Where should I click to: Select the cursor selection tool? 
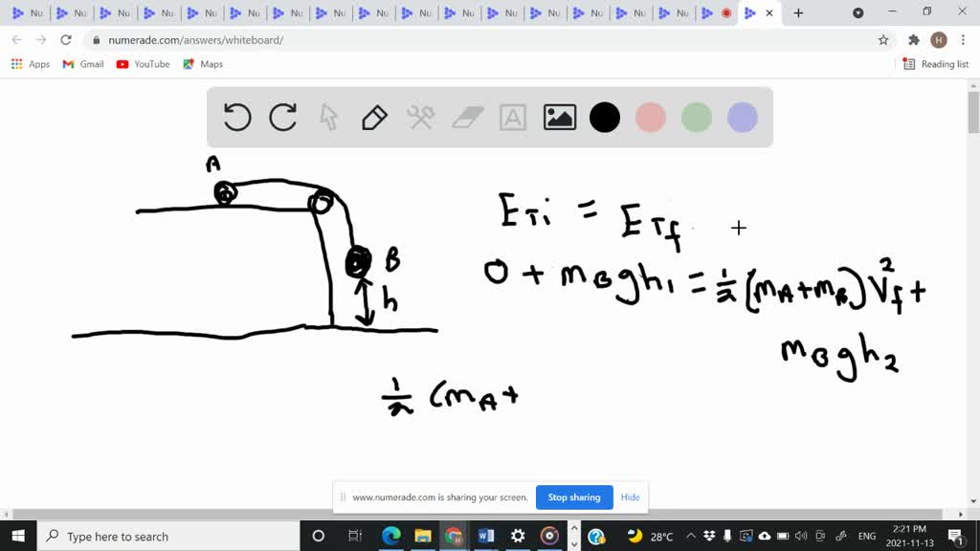328,117
